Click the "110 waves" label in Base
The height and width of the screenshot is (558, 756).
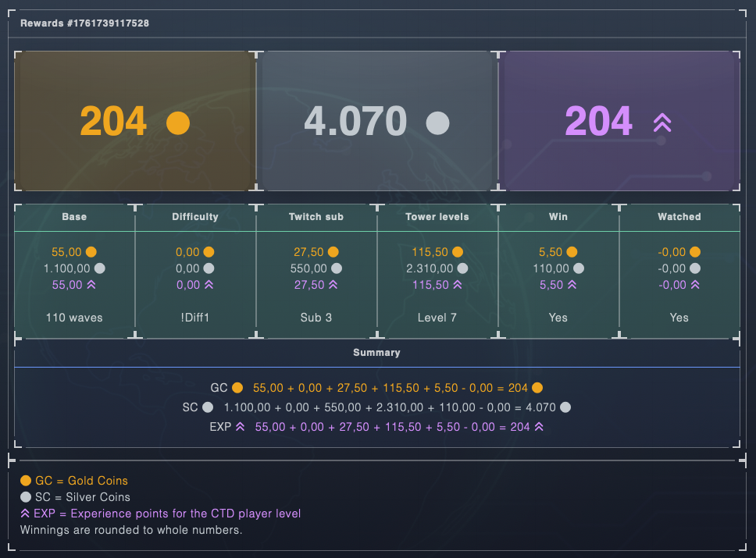coord(74,318)
